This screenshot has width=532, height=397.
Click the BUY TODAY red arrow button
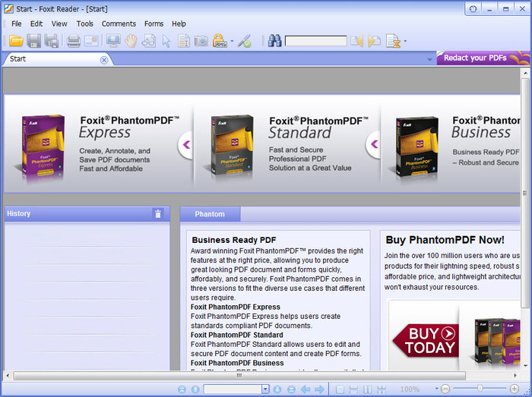426,341
